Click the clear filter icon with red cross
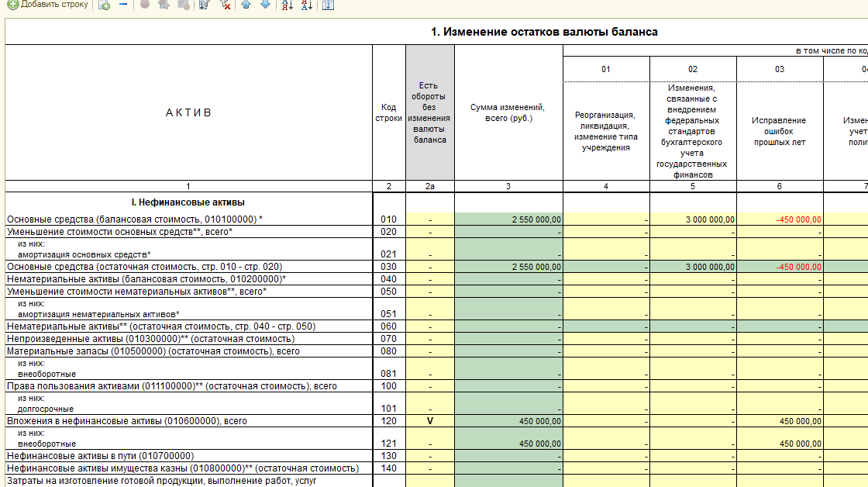Viewport: 868px width, 487px height. tap(225, 5)
